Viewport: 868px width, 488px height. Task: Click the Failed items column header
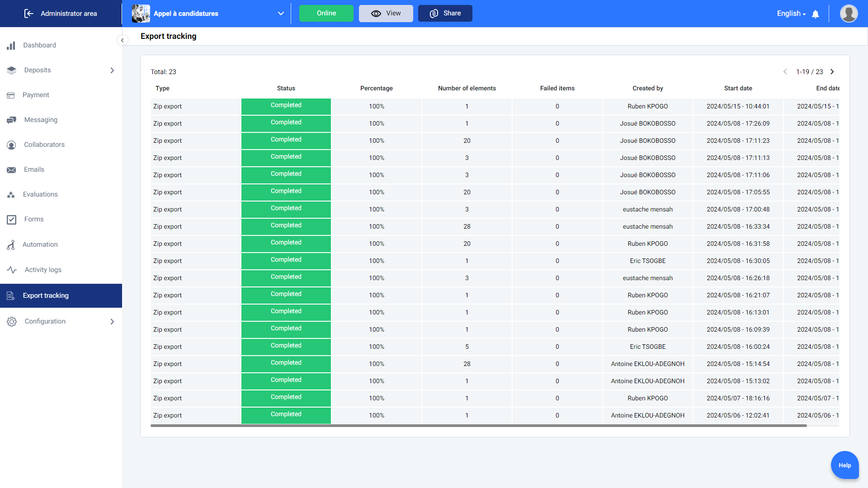557,89
